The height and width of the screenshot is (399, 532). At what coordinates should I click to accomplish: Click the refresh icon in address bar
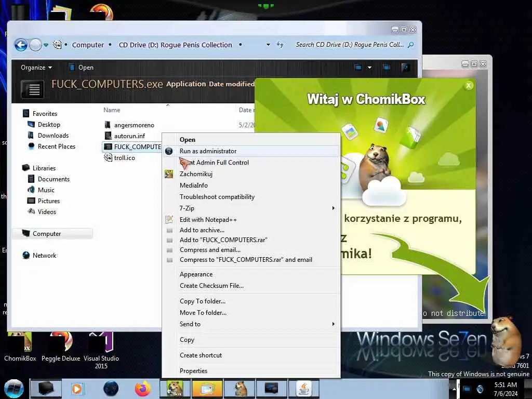280,45
